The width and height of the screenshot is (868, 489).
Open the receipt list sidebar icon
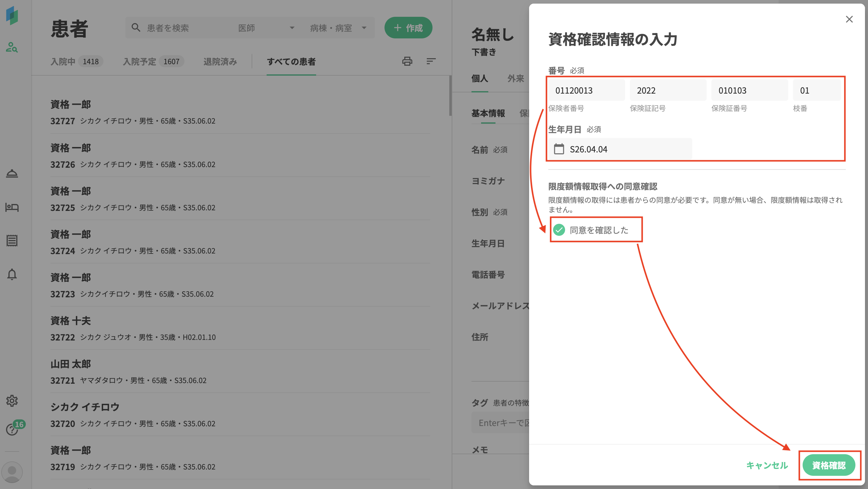12,241
